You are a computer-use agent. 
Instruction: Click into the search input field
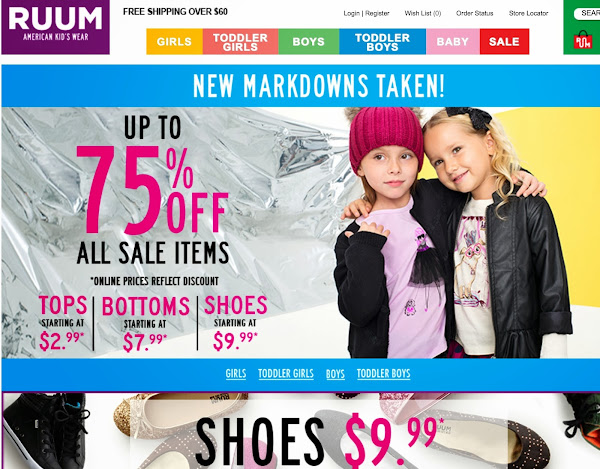click(587, 13)
